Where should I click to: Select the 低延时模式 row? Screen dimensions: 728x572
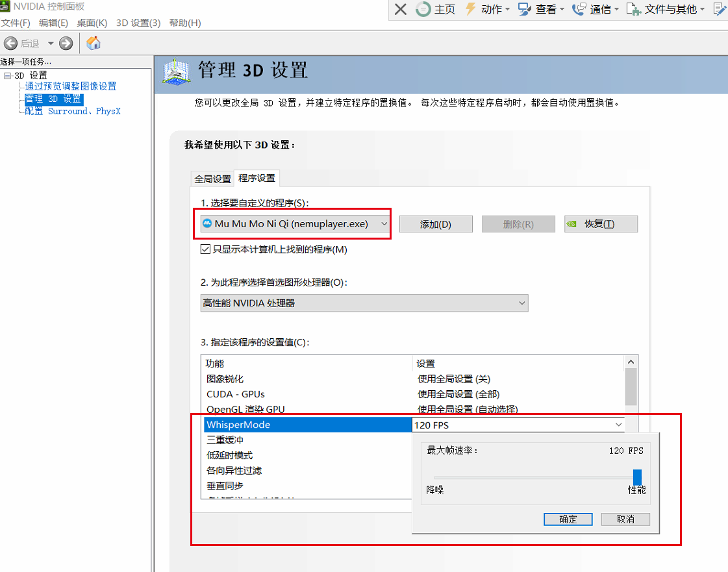click(308, 455)
